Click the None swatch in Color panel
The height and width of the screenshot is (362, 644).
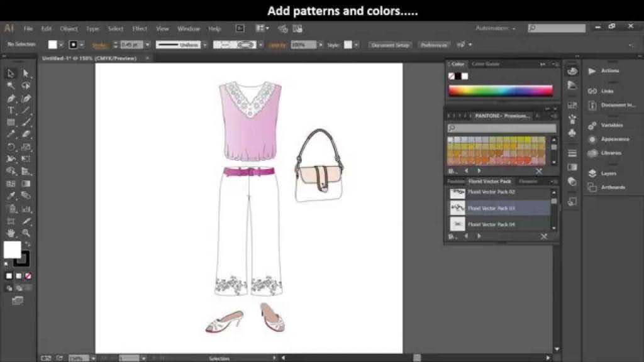pyautogui.click(x=451, y=76)
